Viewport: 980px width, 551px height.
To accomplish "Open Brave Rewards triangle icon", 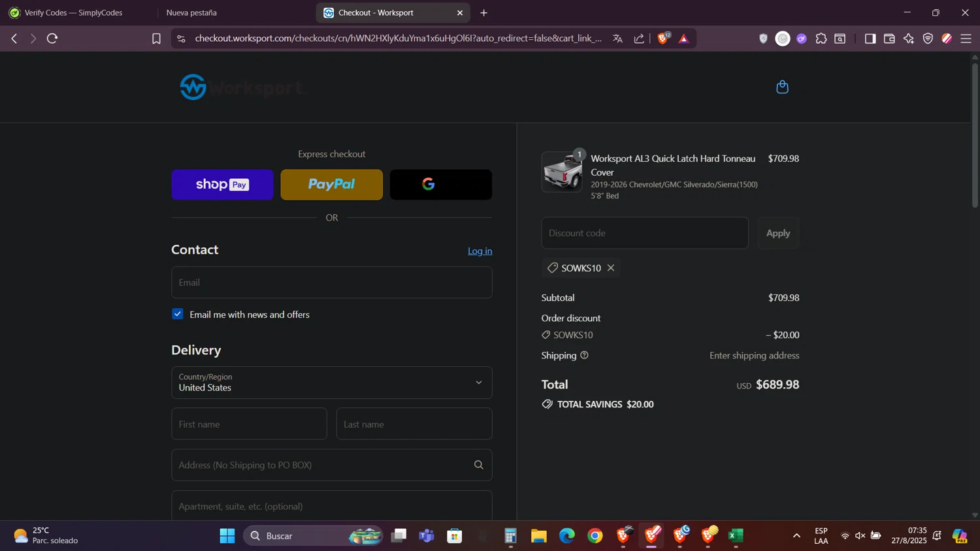I will tap(683, 39).
